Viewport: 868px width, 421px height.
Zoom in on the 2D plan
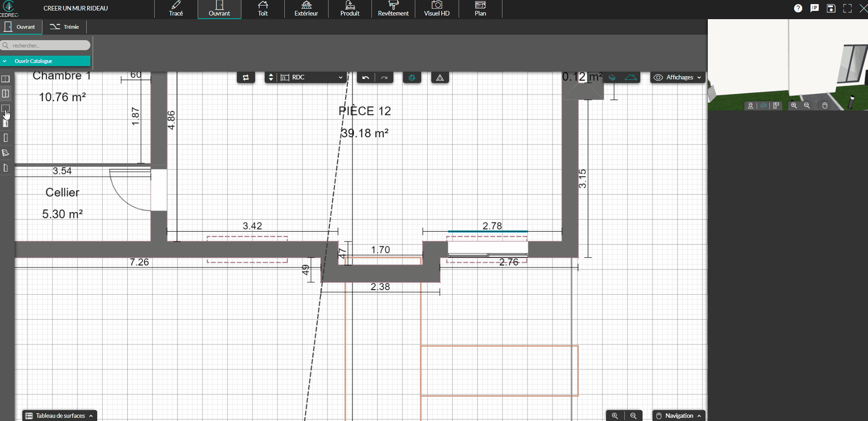click(615, 416)
